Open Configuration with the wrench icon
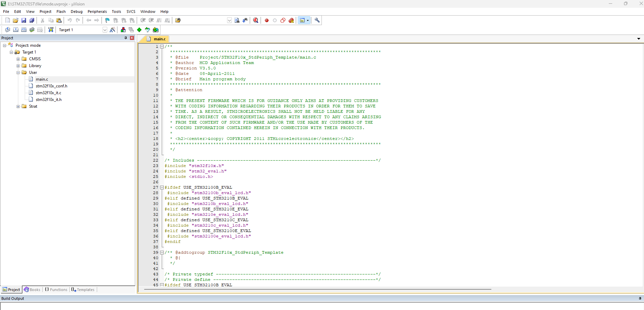644x310 pixels. point(317,20)
